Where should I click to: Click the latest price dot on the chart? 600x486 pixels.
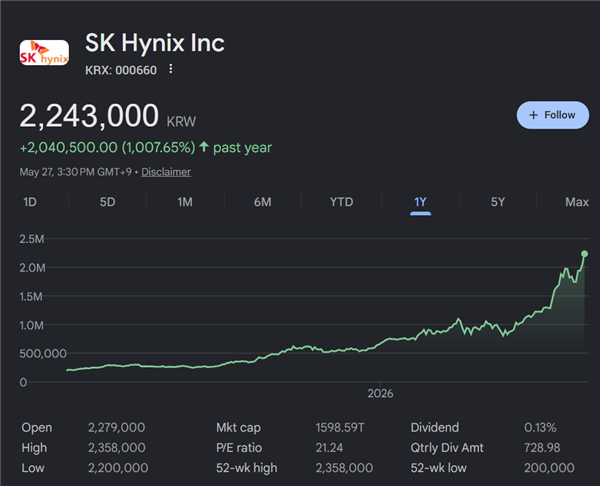pos(584,254)
